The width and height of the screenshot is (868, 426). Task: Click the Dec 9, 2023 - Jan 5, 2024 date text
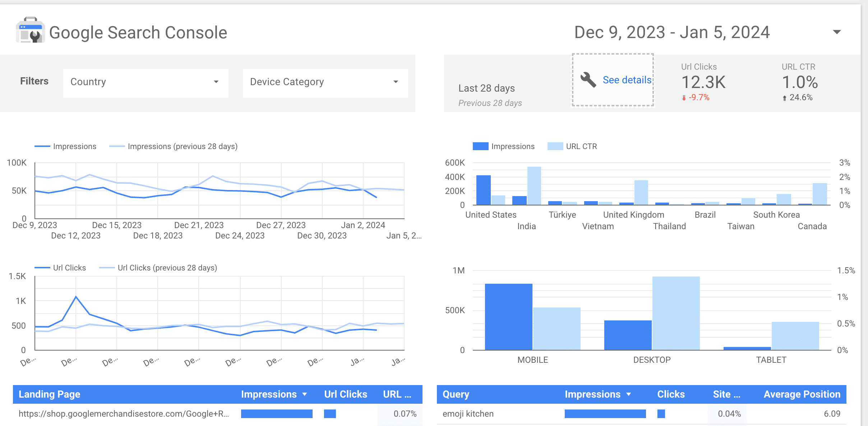[x=672, y=32]
